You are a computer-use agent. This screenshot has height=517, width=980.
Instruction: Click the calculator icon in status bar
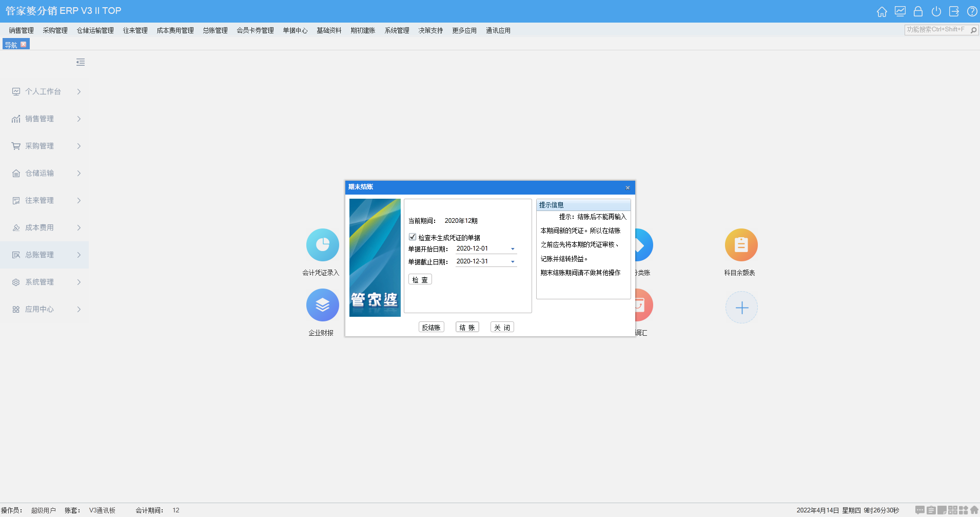[953, 510]
